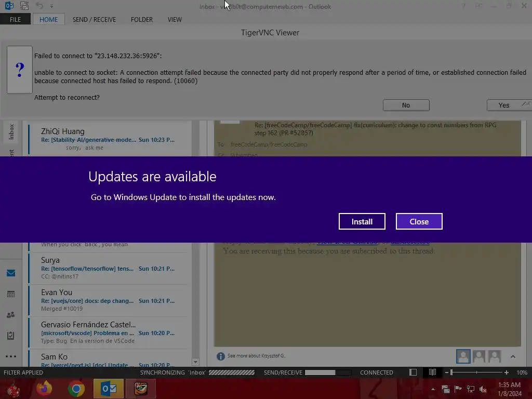Click the freeCodeCamp email subject line in reading pane
532x399 pixels.
click(375, 129)
